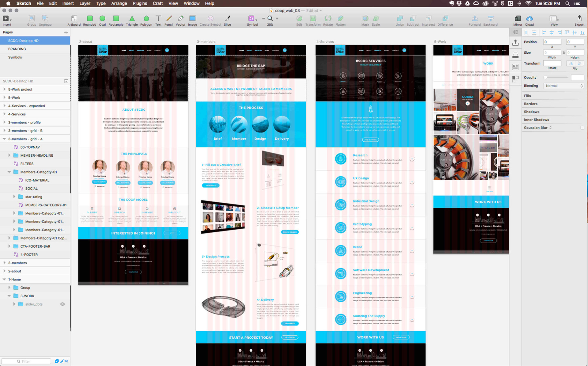Select the Triangle shape tool
The height and width of the screenshot is (366, 588).
(132, 19)
